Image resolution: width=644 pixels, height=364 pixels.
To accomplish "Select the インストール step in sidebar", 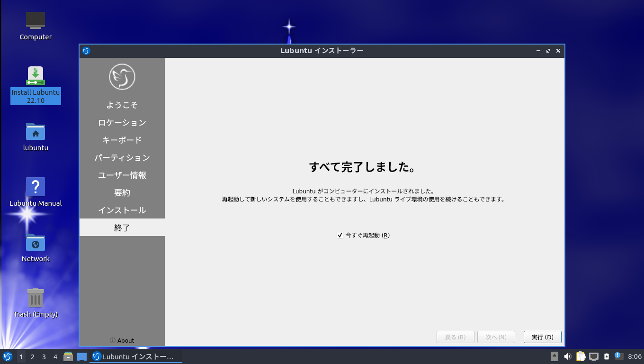I will [x=122, y=210].
